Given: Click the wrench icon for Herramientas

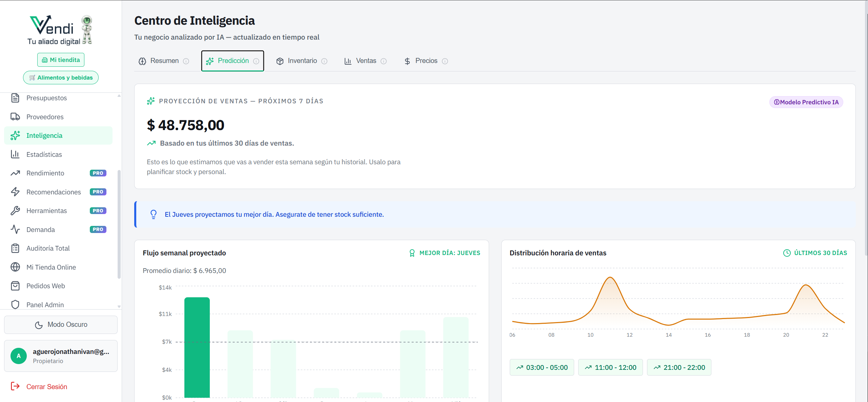Looking at the screenshot, I should (x=15, y=211).
